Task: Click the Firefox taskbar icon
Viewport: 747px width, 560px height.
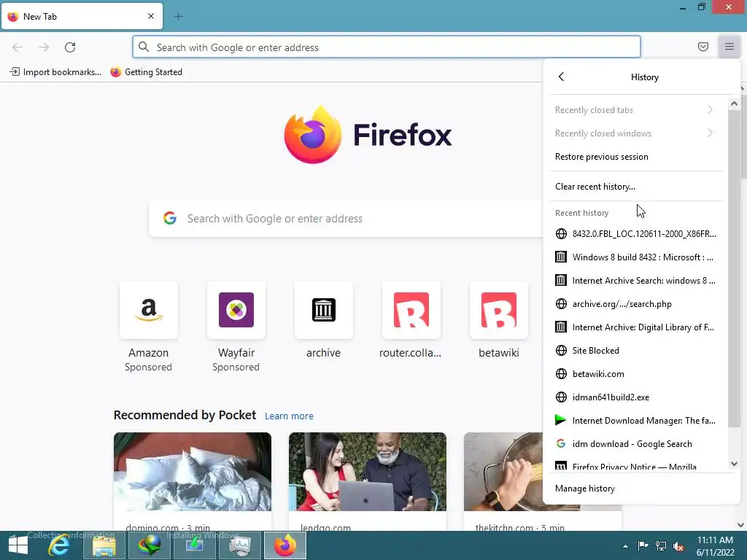Action: pyautogui.click(x=285, y=545)
